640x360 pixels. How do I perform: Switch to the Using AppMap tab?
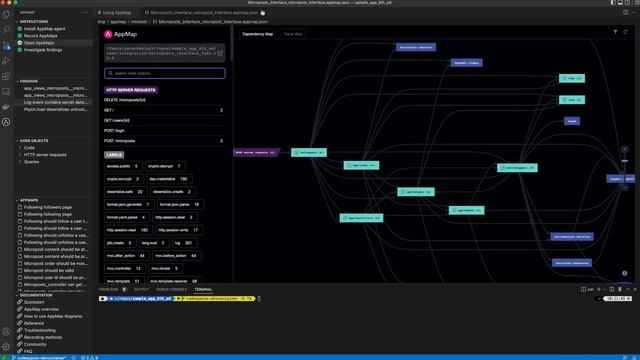[116, 13]
